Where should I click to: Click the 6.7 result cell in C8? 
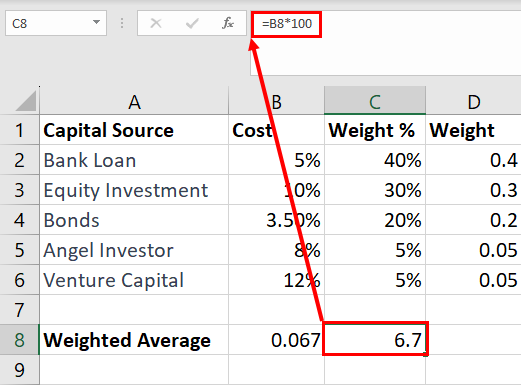tap(375, 339)
